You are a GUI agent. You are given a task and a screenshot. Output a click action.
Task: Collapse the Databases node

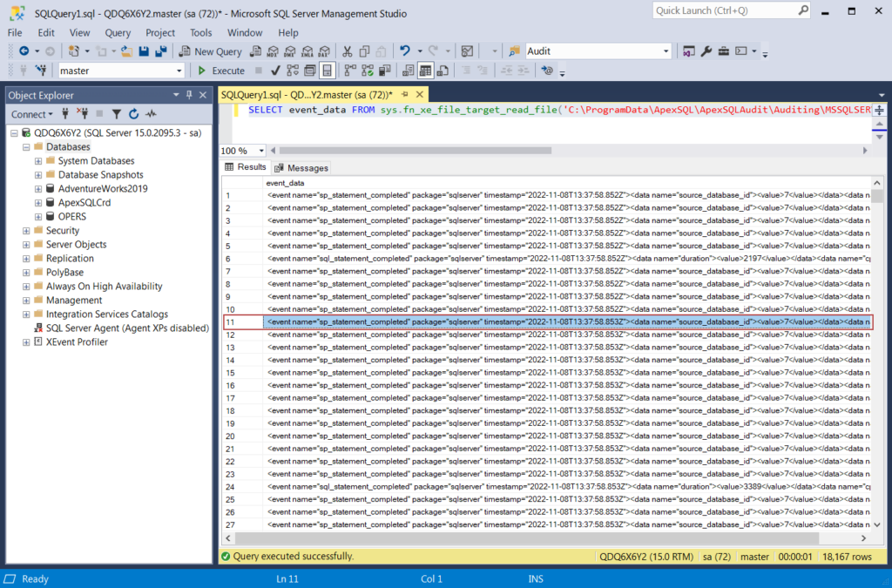(x=25, y=146)
